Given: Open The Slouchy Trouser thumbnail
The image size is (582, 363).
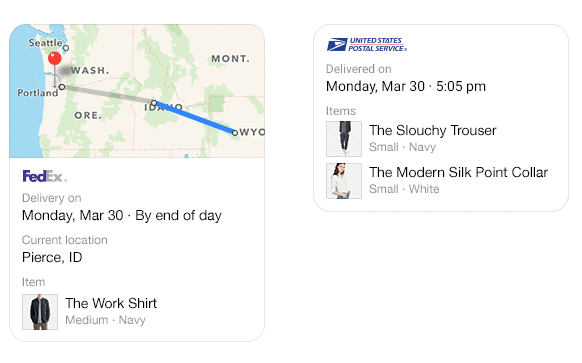Looking at the screenshot, I should 344,139.
